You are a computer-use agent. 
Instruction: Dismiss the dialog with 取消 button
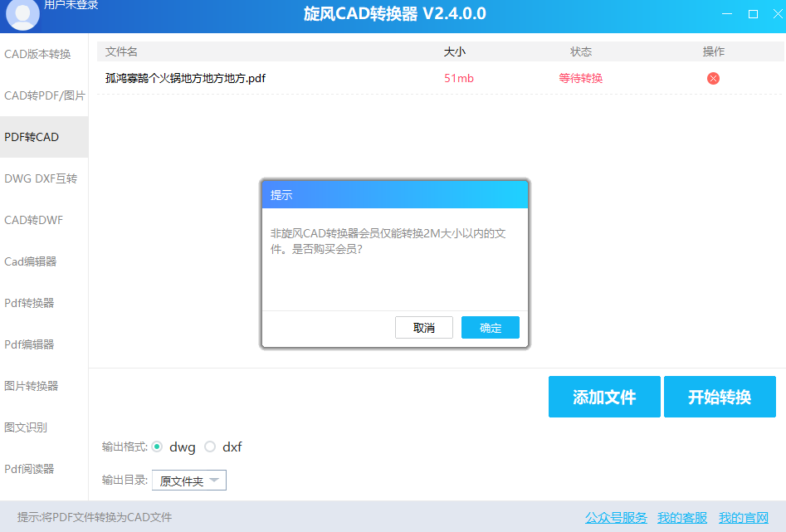(424, 327)
